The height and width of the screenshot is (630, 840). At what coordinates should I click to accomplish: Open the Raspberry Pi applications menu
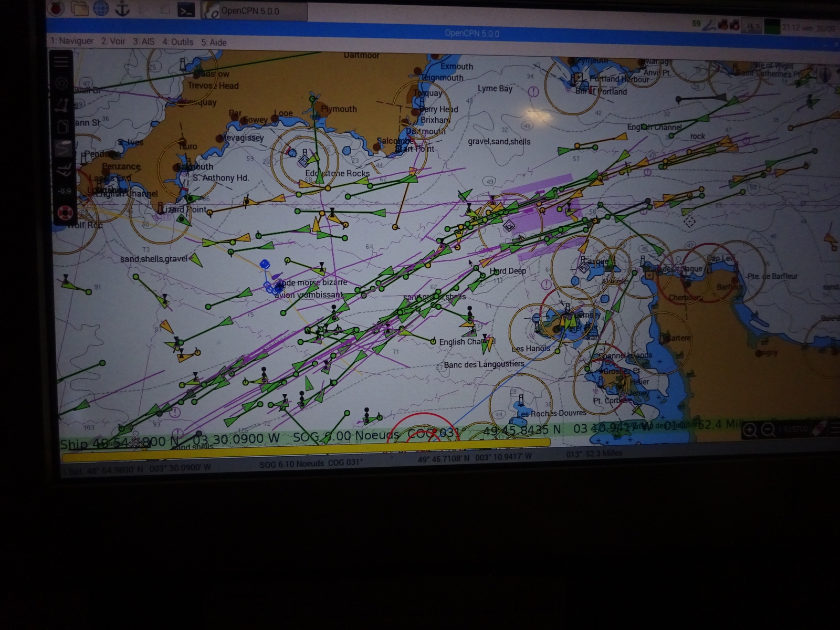tap(56, 8)
